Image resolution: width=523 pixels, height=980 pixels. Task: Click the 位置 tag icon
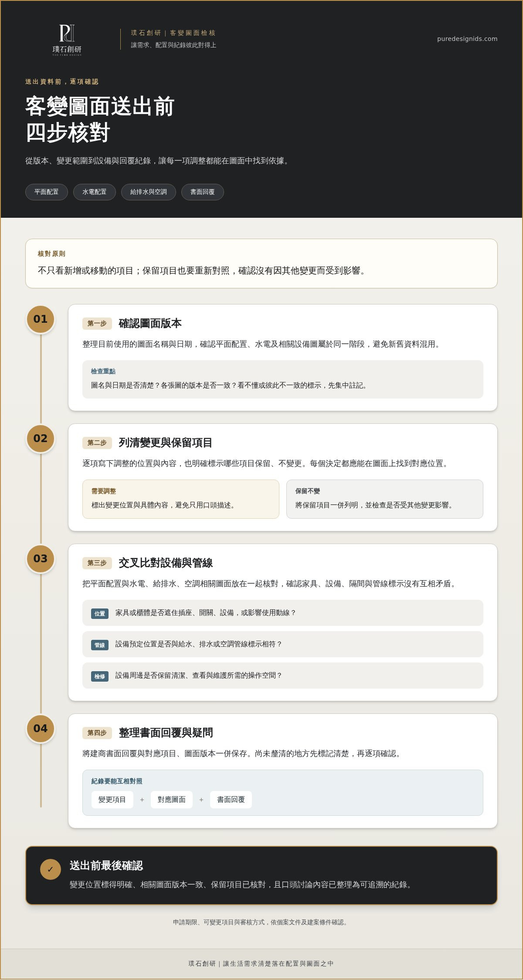point(100,614)
